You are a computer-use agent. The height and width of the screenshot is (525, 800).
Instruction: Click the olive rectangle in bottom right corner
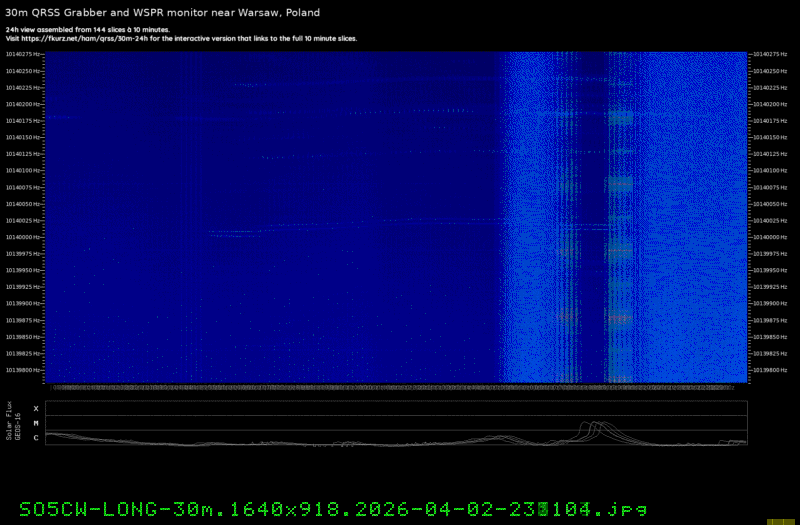(781, 521)
